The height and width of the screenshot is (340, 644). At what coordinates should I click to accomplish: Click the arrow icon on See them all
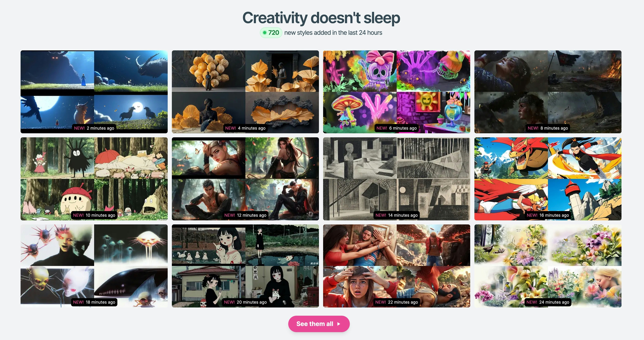339,324
